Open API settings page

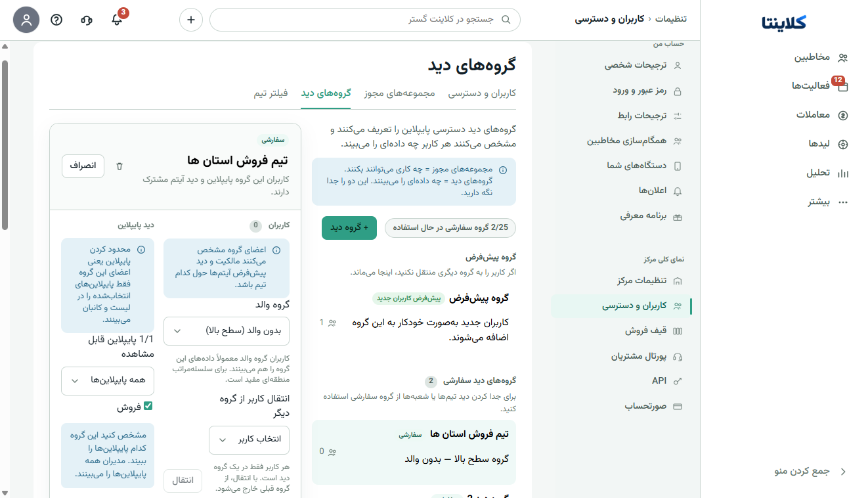621,381
